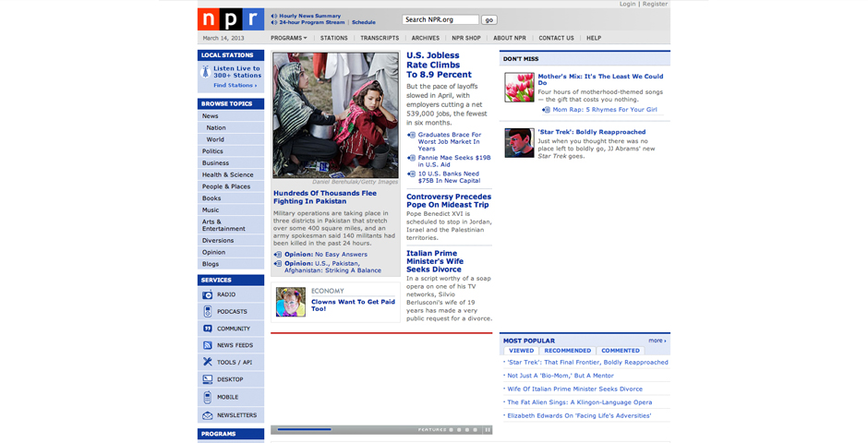Open U.S. Jobless Rate Climbs headline

(439, 65)
